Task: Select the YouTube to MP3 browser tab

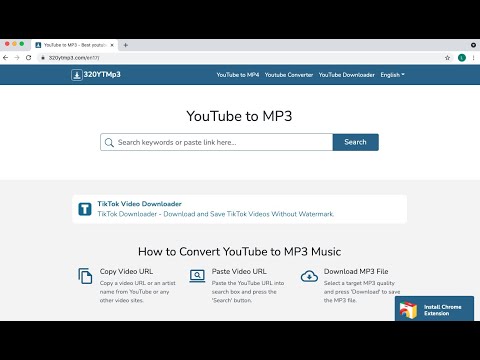Action: click(x=74, y=45)
